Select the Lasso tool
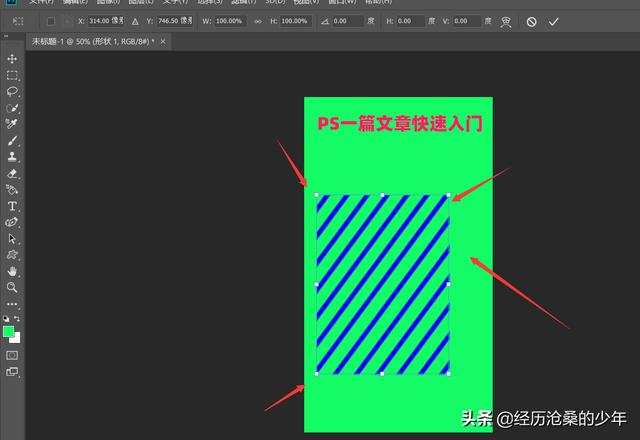Image resolution: width=640 pixels, height=440 pixels. pyautogui.click(x=12, y=91)
